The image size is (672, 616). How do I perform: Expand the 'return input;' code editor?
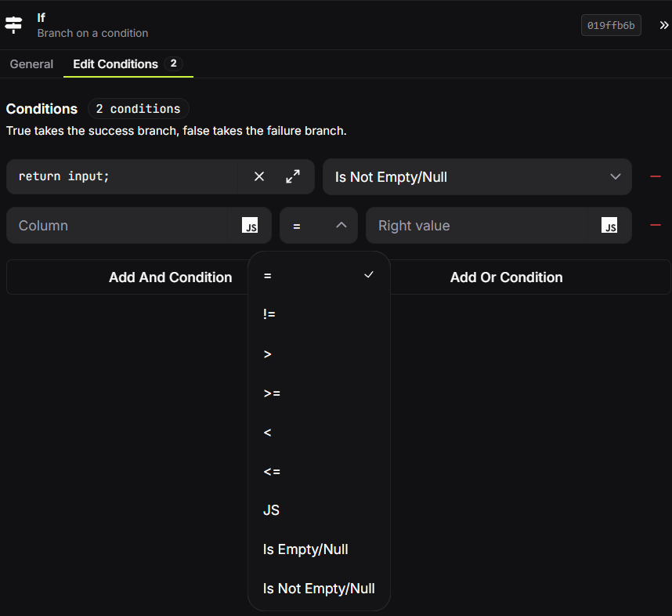pyautogui.click(x=293, y=176)
